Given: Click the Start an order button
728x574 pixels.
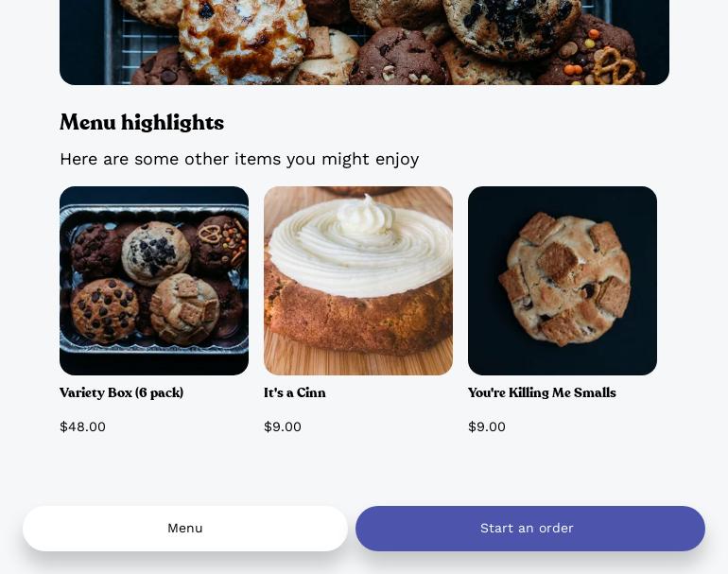Looking at the screenshot, I should 530,529.
